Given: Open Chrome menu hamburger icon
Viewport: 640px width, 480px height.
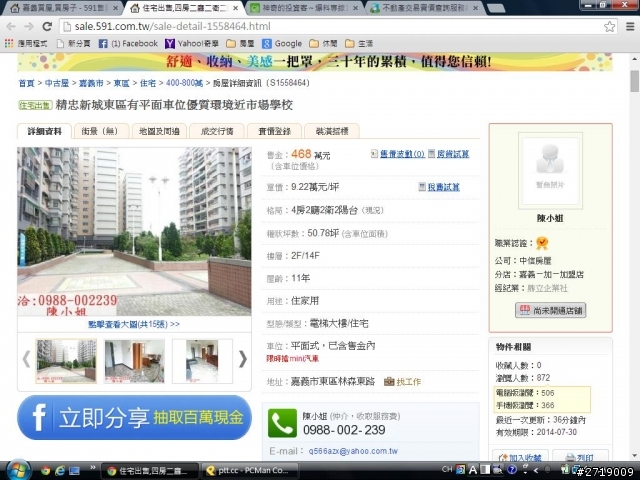Looking at the screenshot, I should (630, 27).
